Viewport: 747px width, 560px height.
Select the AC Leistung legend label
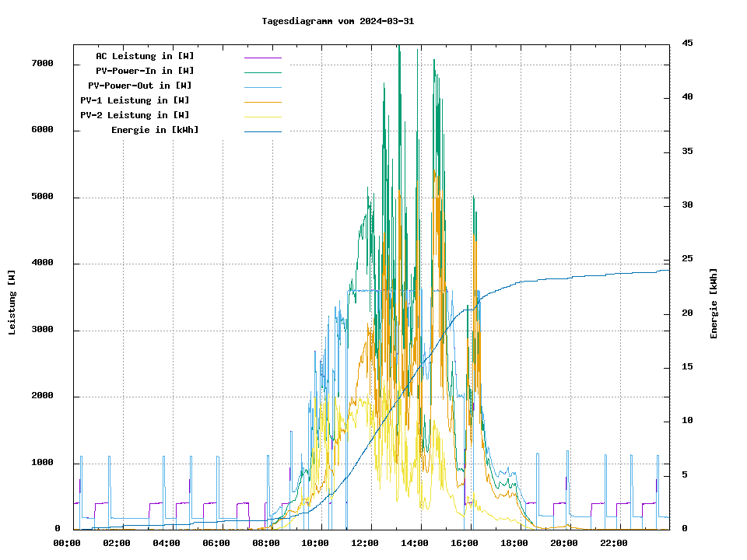point(145,56)
